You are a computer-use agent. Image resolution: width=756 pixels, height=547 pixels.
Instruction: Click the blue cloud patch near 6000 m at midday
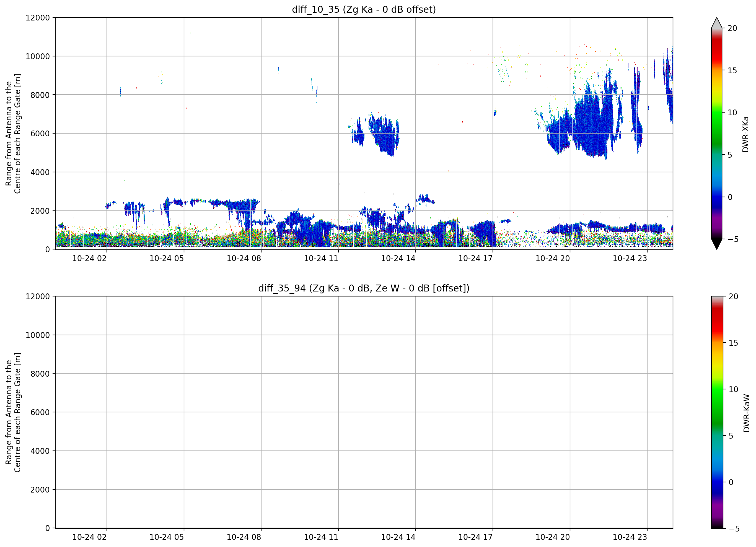click(x=383, y=133)
